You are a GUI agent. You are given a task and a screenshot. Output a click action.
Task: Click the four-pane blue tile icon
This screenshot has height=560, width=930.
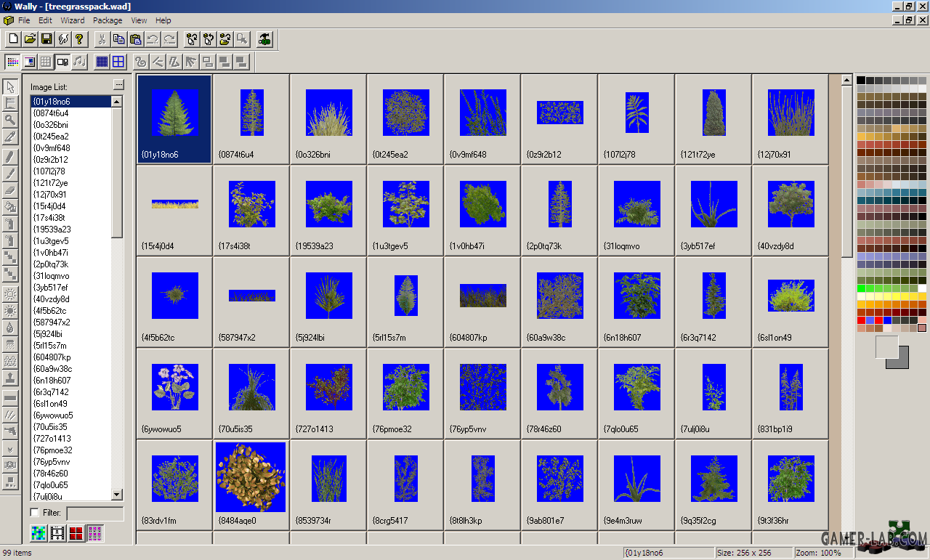118,62
